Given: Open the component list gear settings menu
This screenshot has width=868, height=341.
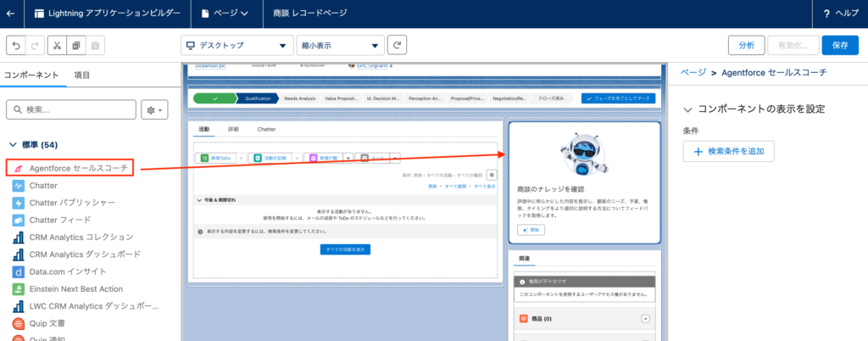Looking at the screenshot, I should click(156, 109).
